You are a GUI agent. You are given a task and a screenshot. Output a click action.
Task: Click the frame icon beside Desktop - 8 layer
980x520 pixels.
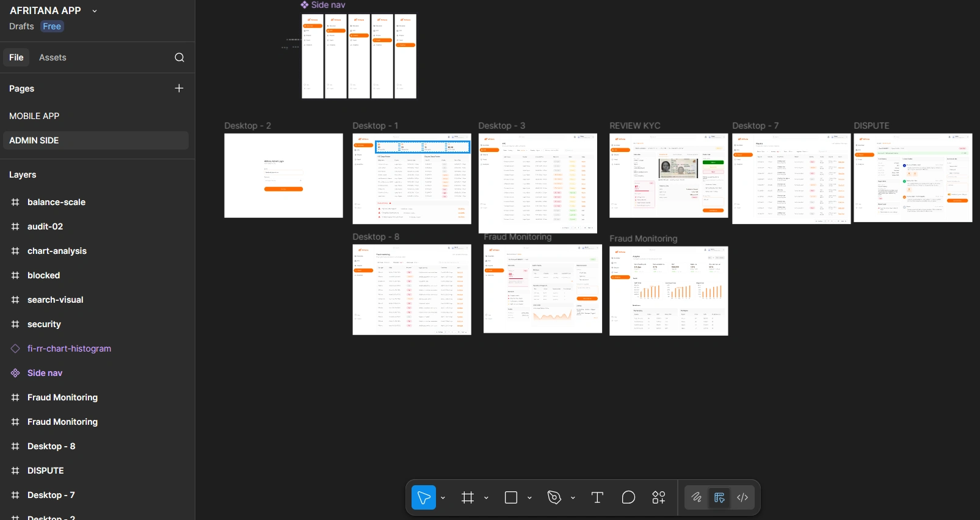pos(15,446)
